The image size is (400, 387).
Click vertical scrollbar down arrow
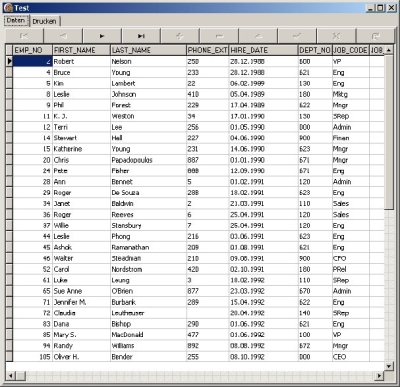point(389,366)
